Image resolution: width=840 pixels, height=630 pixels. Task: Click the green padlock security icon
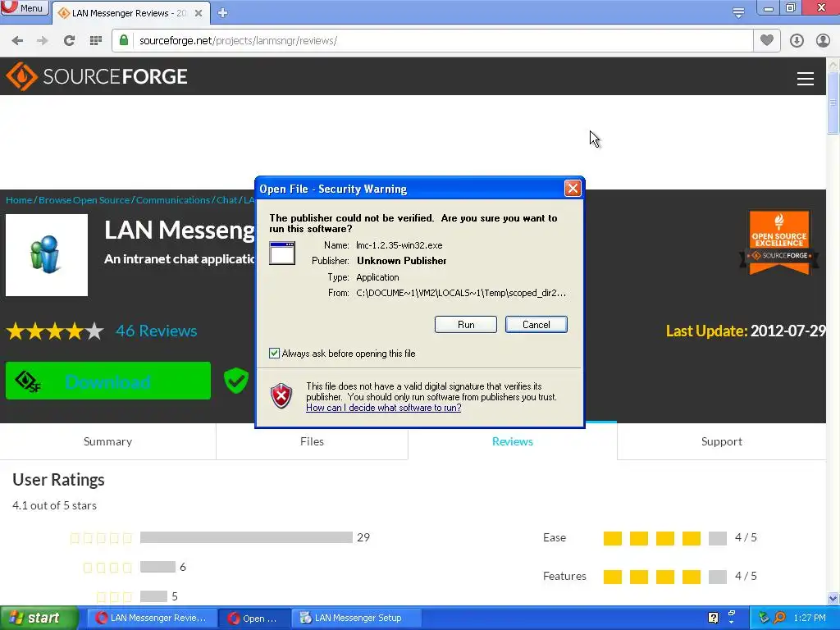coord(124,40)
